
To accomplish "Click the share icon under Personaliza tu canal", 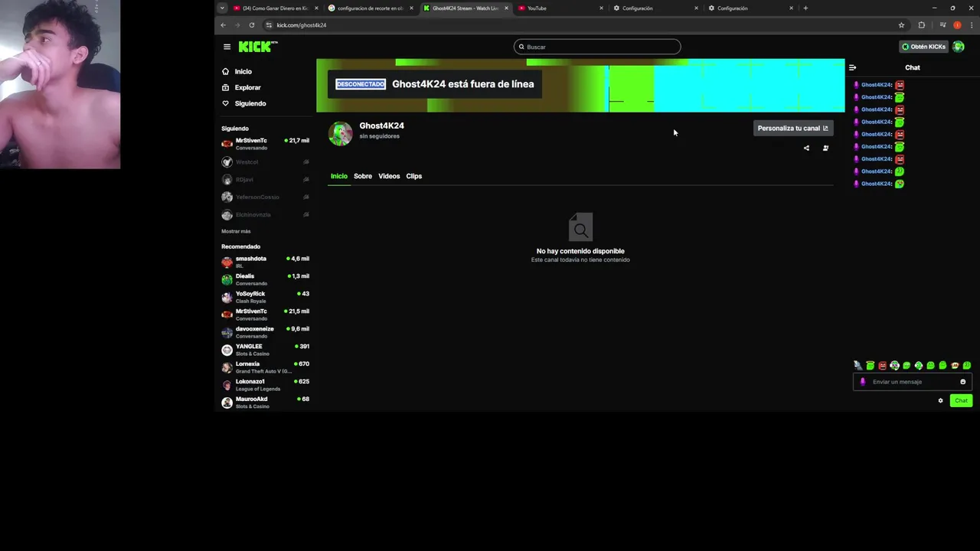I will tap(806, 148).
